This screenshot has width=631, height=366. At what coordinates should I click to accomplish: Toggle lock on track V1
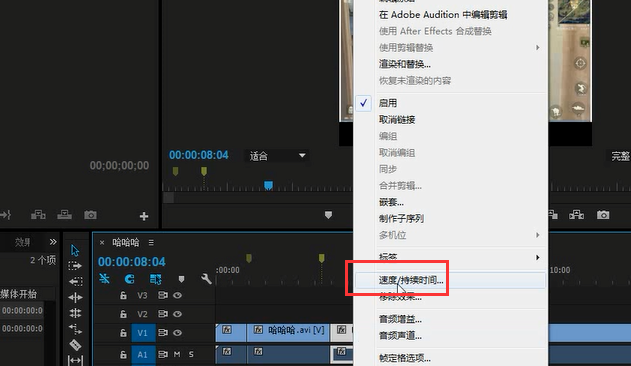coord(123,333)
